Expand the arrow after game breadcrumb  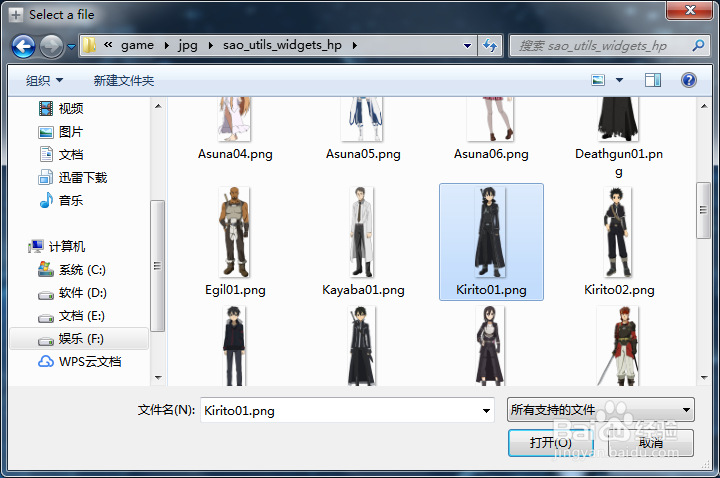pyautogui.click(x=166, y=45)
